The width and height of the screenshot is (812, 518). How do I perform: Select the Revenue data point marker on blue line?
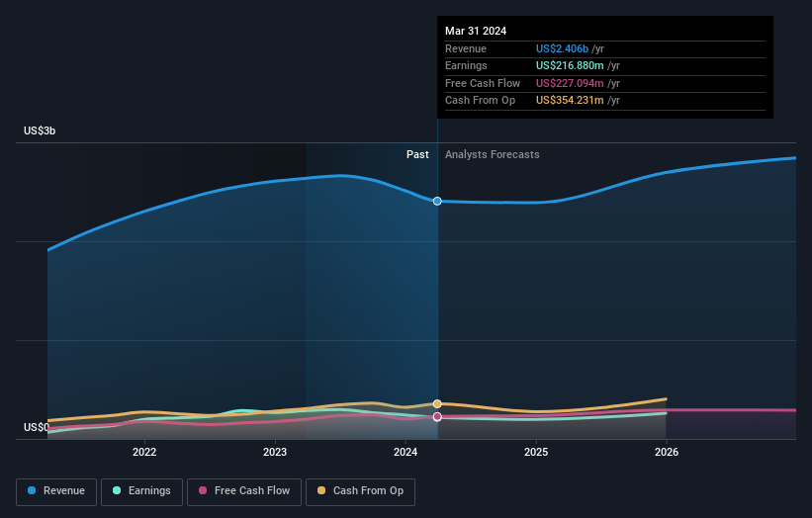[437, 202]
